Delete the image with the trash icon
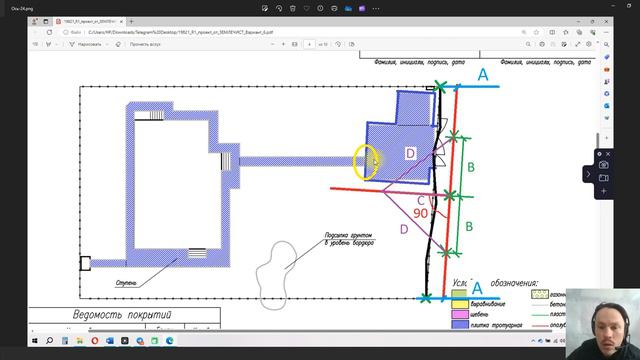This screenshot has width=640, height=360. (293, 8)
